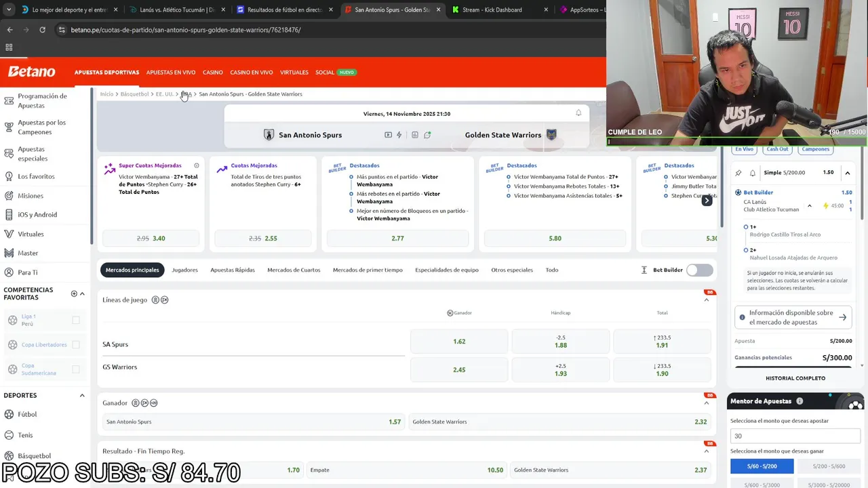The width and height of the screenshot is (868, 488).
Task: Check the Copa Libertadores checkbox
Action: point(76,344)
